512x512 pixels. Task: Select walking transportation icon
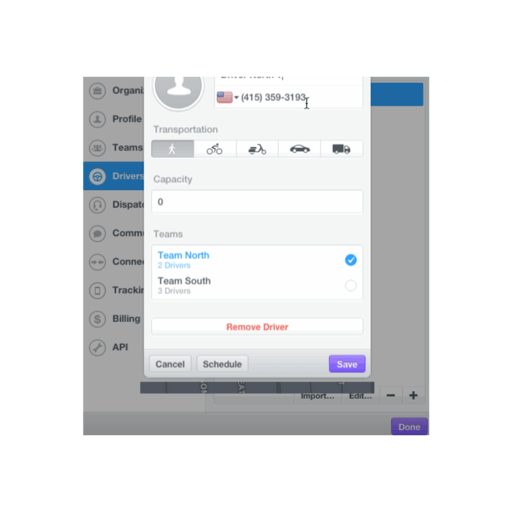172,149
